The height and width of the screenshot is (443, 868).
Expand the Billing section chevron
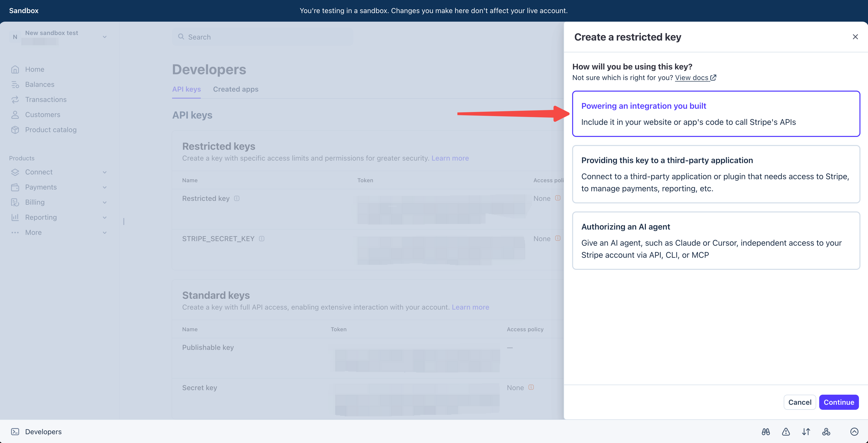(104, 202)
